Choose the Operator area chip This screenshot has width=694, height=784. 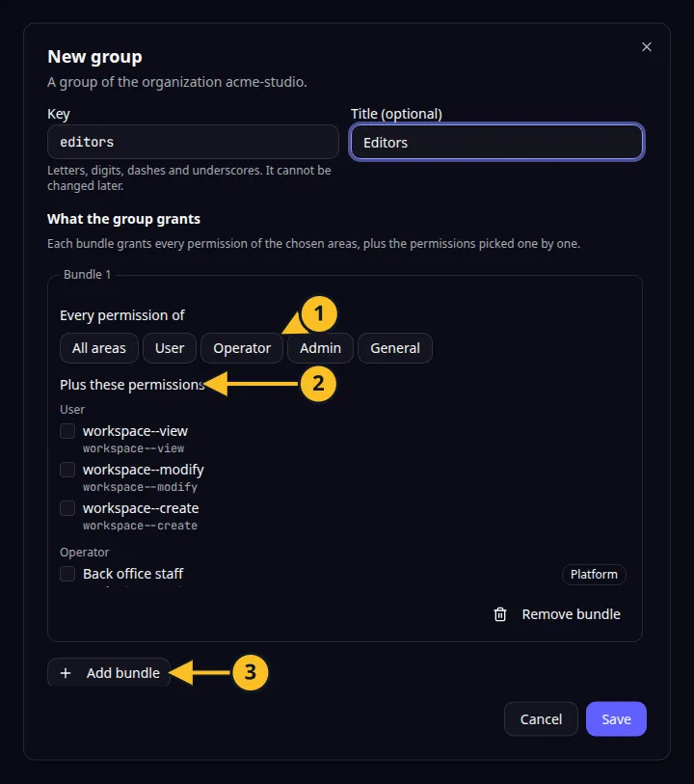pyautogui.click(x=242, y=348)
